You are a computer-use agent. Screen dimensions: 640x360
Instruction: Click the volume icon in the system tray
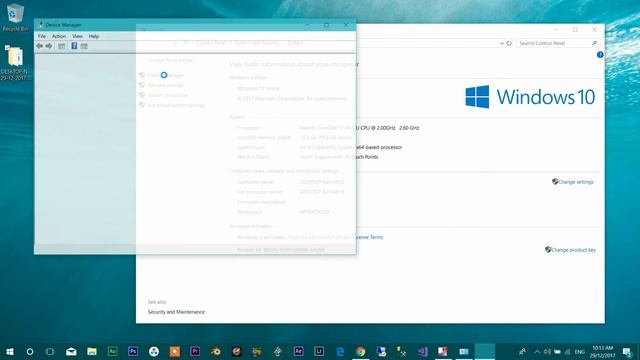(547, 351)
